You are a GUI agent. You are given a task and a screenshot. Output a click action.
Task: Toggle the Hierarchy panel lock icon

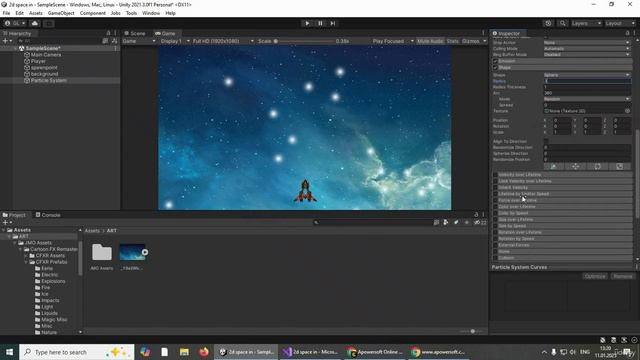tap(108, 33)
